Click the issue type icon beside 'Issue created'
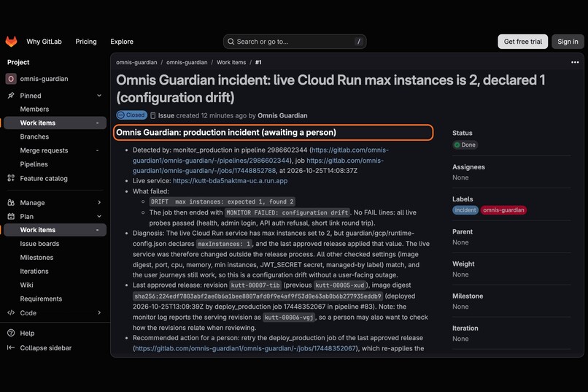Viewport: 588px width, 392px height. click(x=152, y=115)
